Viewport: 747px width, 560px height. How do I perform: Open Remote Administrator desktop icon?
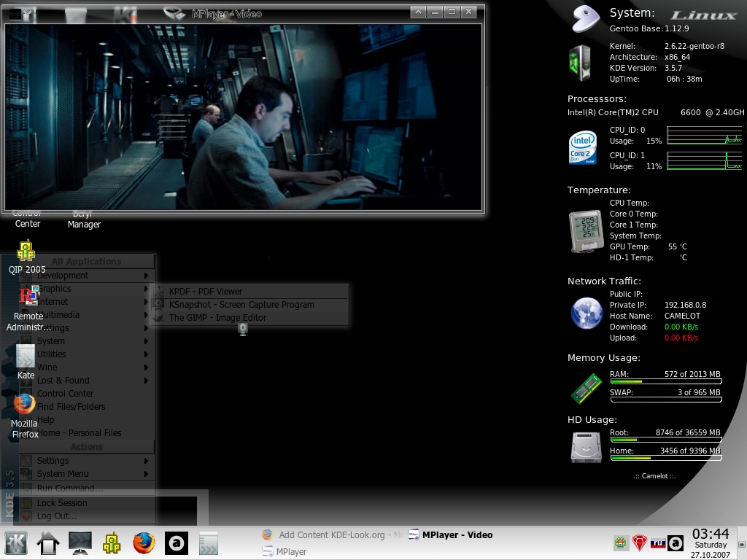(28, 308)
